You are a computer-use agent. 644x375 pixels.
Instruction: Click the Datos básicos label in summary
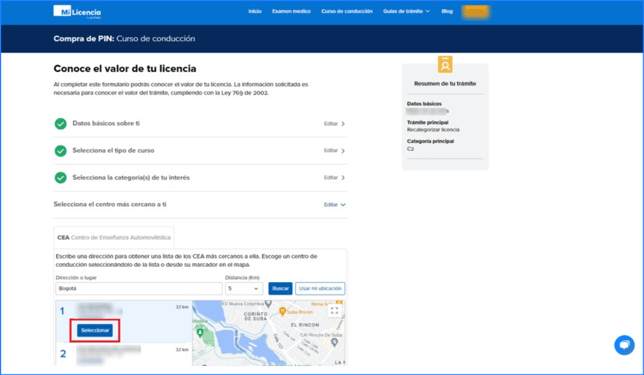pyautogui.click(x=424, y=104)
